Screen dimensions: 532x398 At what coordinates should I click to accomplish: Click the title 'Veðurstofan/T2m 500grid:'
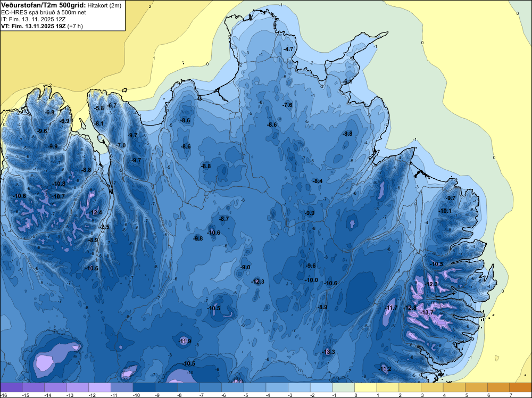click(44, 5)
